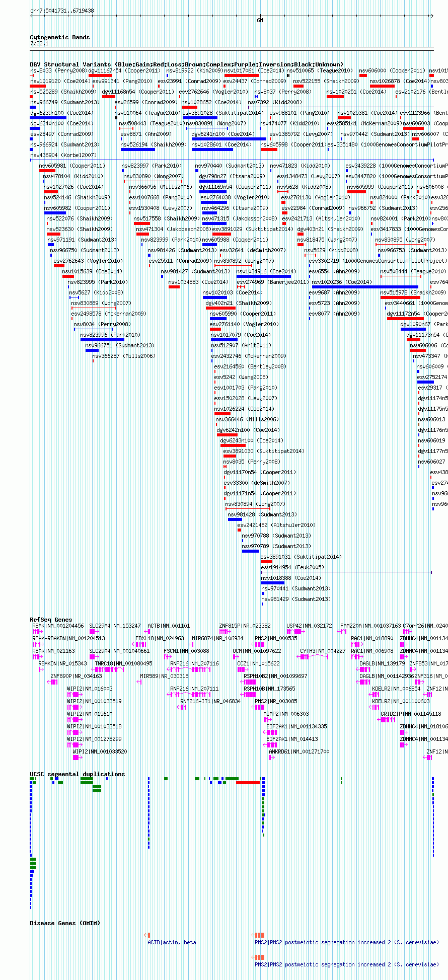This screenshot has height=980, width=448.
Task: Select variant esv5242 (Wang2008)
Action: pos(241,377)
